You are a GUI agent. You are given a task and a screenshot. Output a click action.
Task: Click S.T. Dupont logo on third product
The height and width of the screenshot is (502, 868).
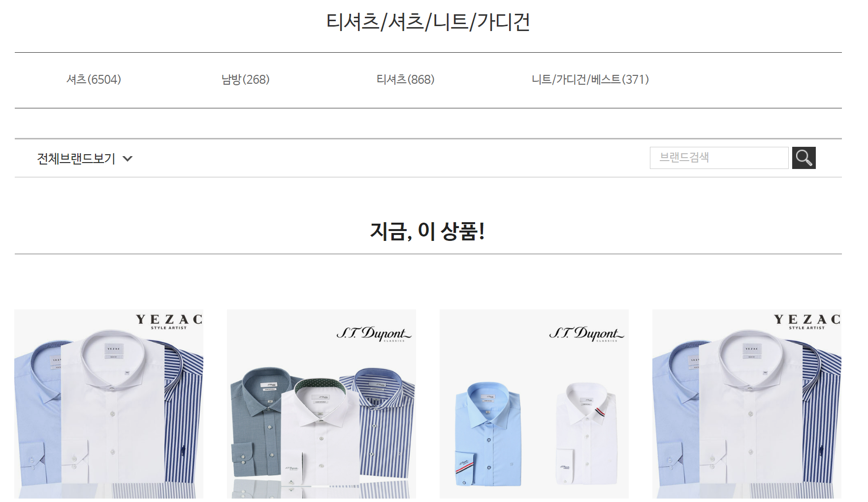(586, 334)
